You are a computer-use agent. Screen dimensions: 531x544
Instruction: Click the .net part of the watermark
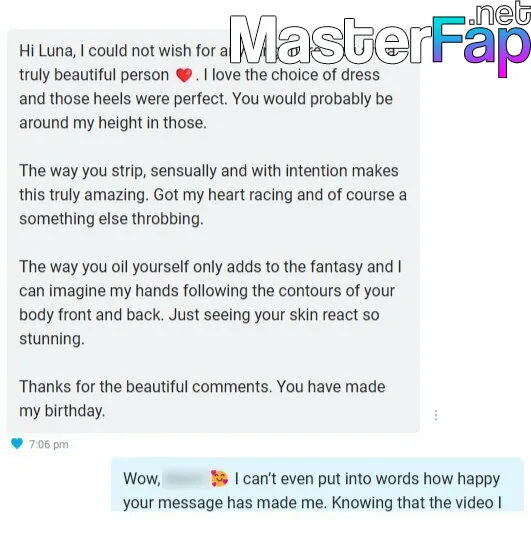pyautogui.click(x=500, y=14)
